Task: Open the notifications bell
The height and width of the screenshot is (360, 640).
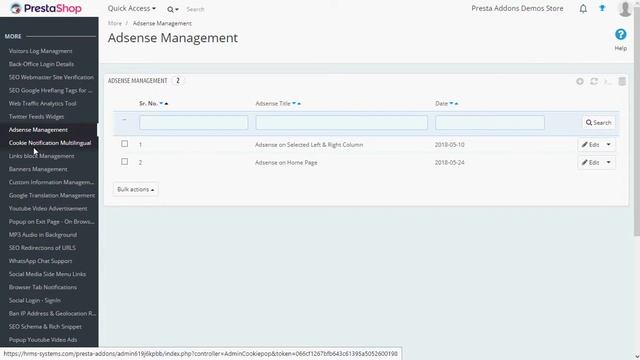Action: 583,9
